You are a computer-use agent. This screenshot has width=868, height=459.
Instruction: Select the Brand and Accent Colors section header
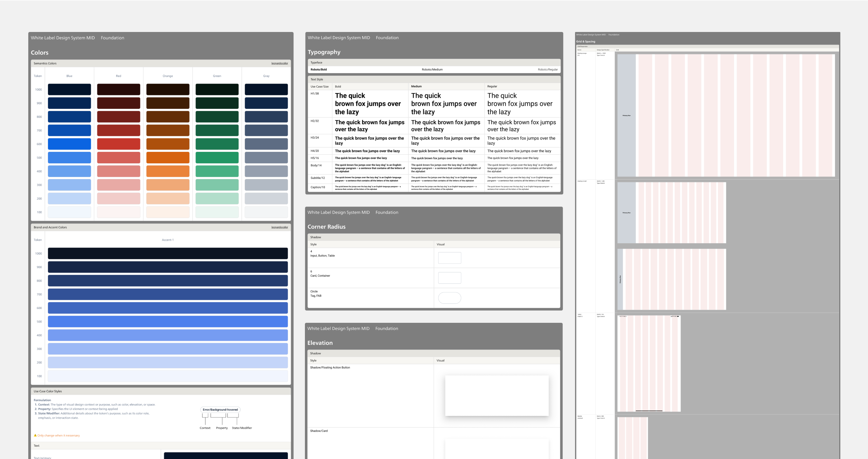coord(161,227)
